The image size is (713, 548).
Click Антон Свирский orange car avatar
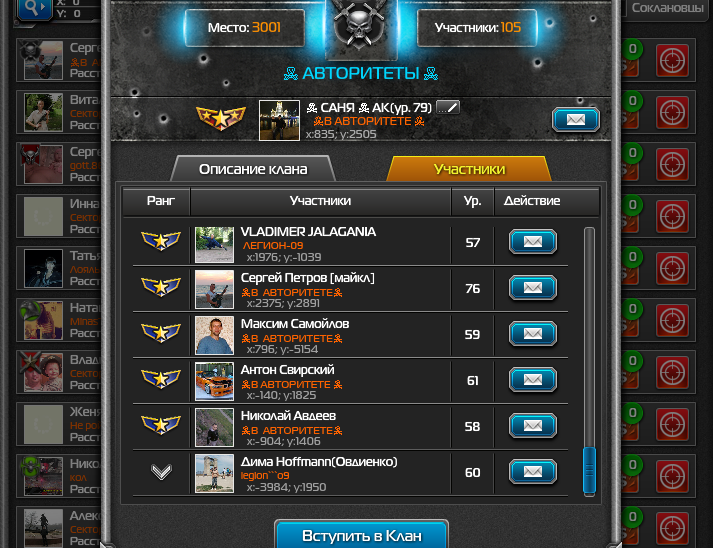pyautogui.click(x=214, y=381)
